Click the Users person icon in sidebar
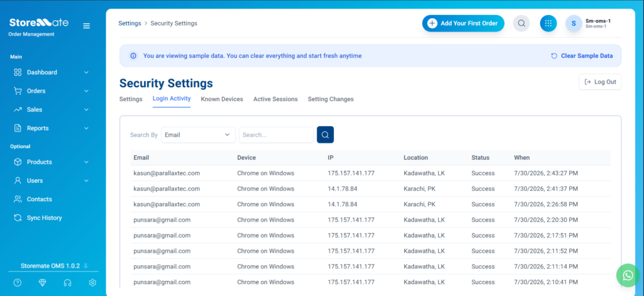Screen dimensions: 644x296 click(18, 180)
